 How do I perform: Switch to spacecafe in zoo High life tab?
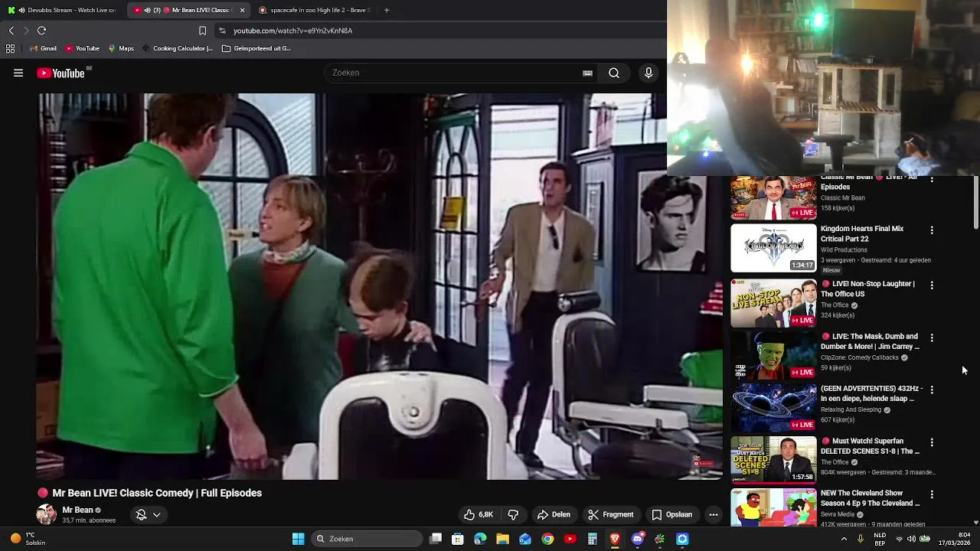314,10
